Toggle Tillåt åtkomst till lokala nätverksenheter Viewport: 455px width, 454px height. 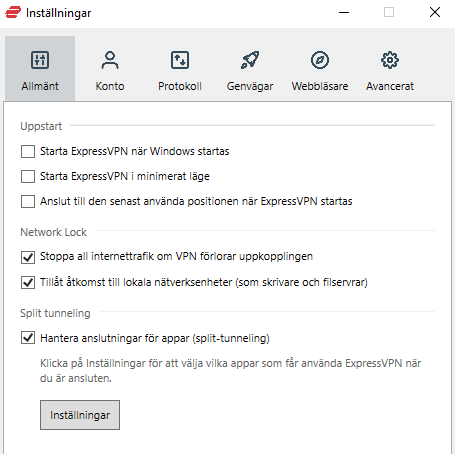(28, 282)
